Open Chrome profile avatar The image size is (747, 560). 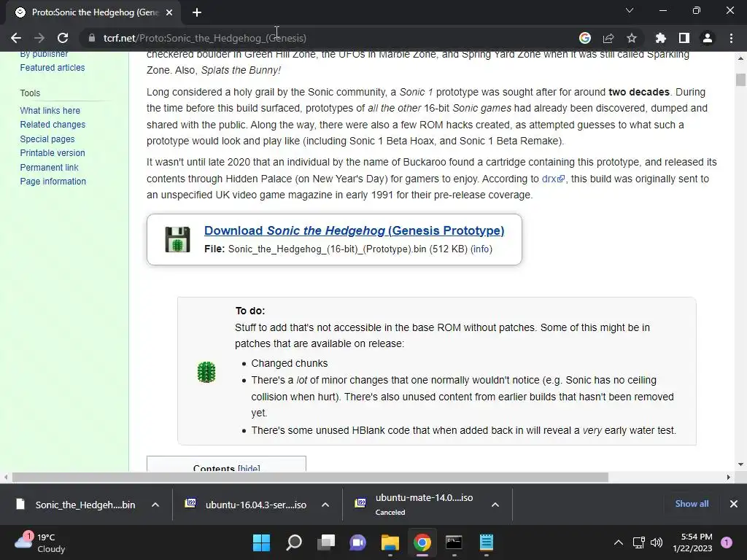click(x=708, y=38)
